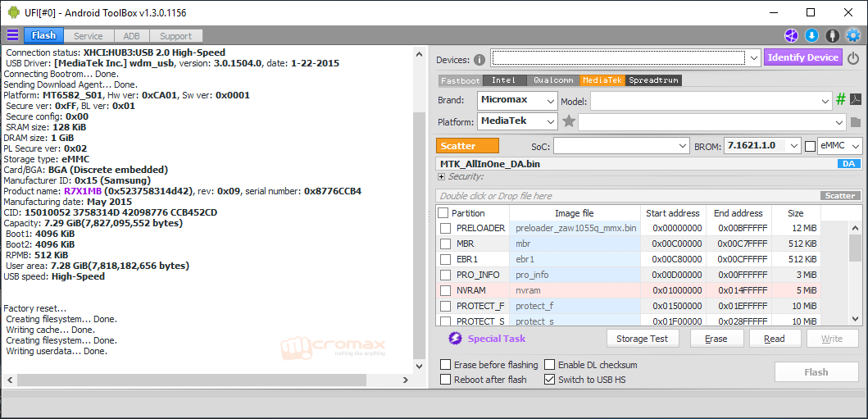Click the gray Scatter badge in file field
The height and width of the screenshot is (419, 868).
(840, 195)
